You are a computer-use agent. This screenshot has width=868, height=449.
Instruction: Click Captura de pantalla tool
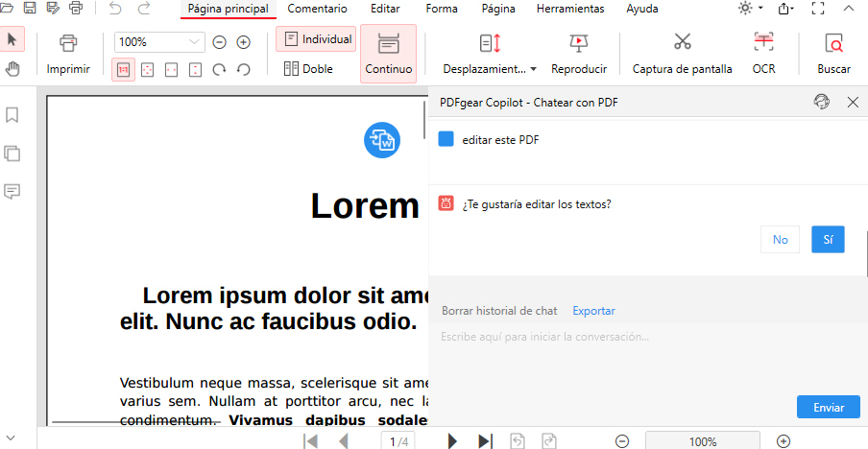pyautogui.click(x=683, y=54)
